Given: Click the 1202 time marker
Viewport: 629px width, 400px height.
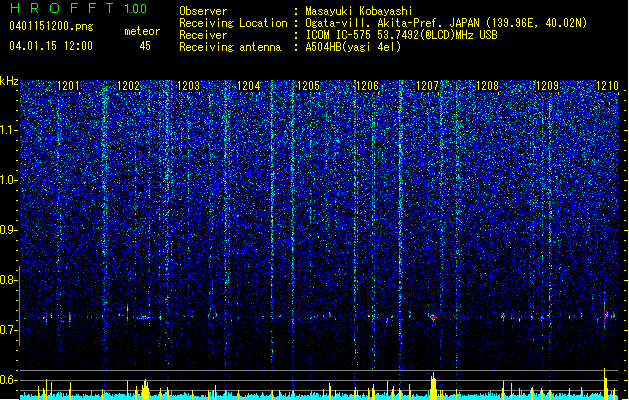Looking at the screenshot, I should click(x=128, y=86).
